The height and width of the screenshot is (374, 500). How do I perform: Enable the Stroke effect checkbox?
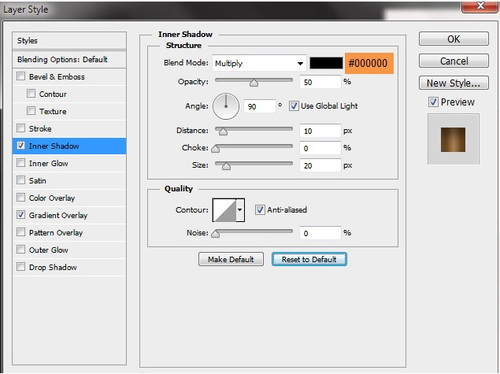[21, 128]
